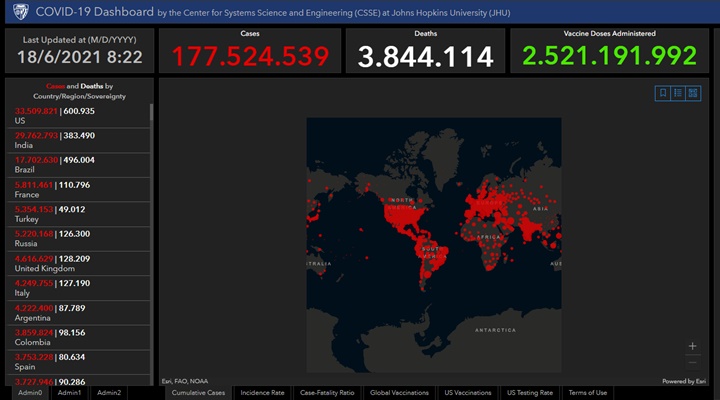Open the bookmarks icon on the map
Viewport: 720px width, 400px height.
point(663,93)
